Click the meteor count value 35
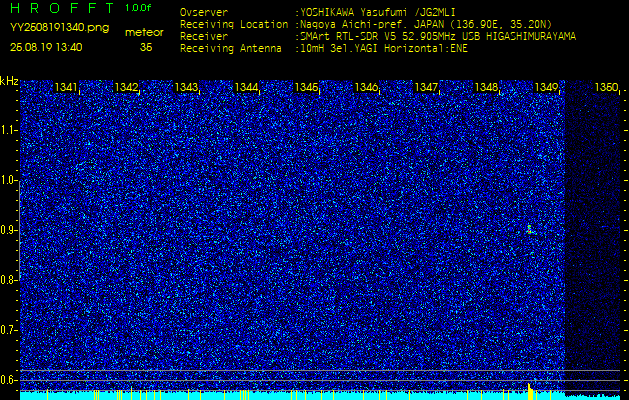Image resolution: width=629 pixels, height=400 pixels. click(x=146, y=47)
